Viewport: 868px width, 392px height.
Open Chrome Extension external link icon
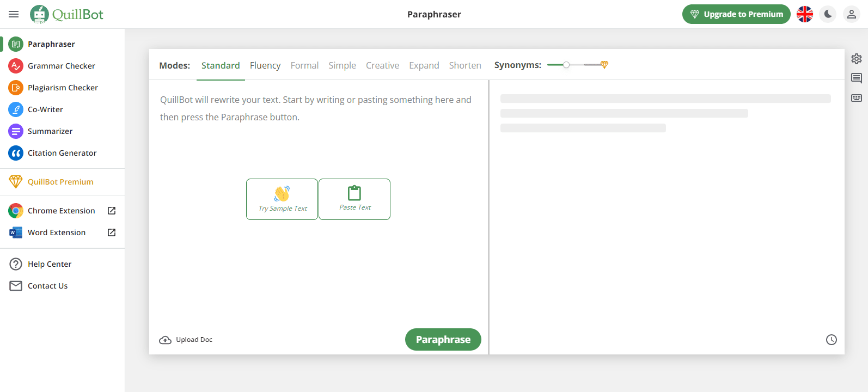click(x=112, y=211)
